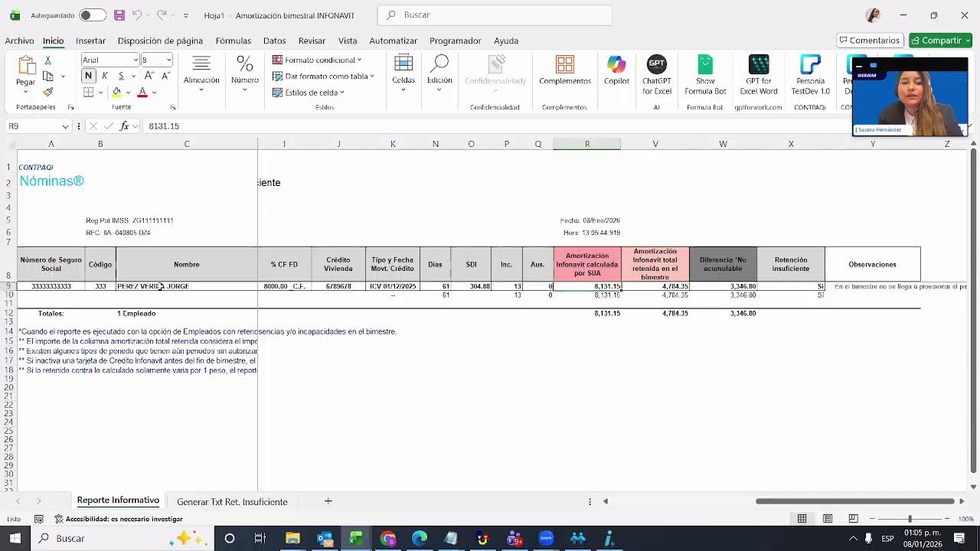Click the Copy icon in Portapapeles
This screenshot has height=551, width=980.
(x=48, y=77)
